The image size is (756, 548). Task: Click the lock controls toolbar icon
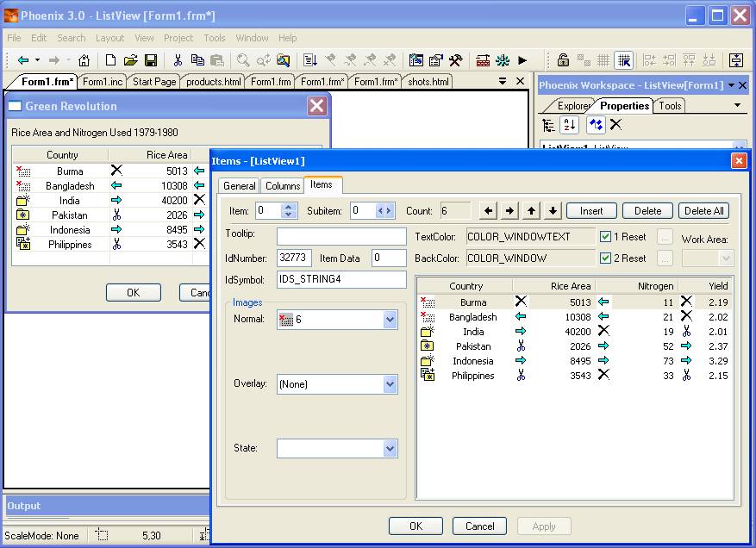pyautogui.click(x=563, y=60)
